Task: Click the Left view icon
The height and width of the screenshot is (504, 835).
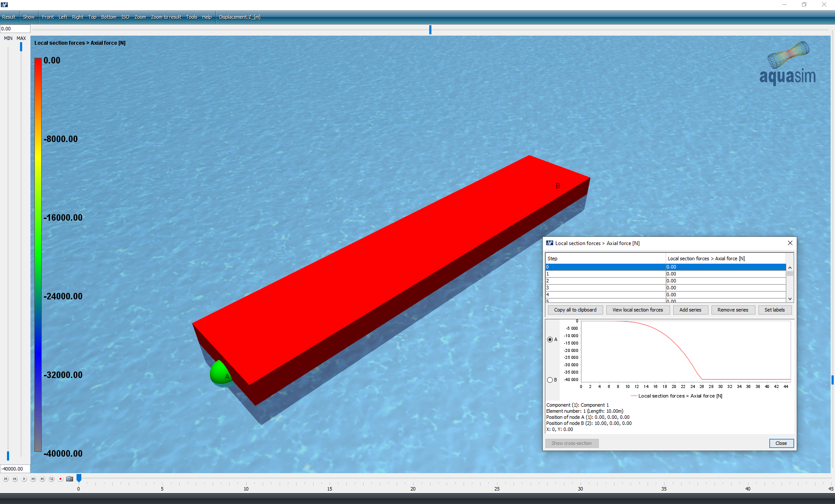Action: pyautogui.click(x=63, y=17)
